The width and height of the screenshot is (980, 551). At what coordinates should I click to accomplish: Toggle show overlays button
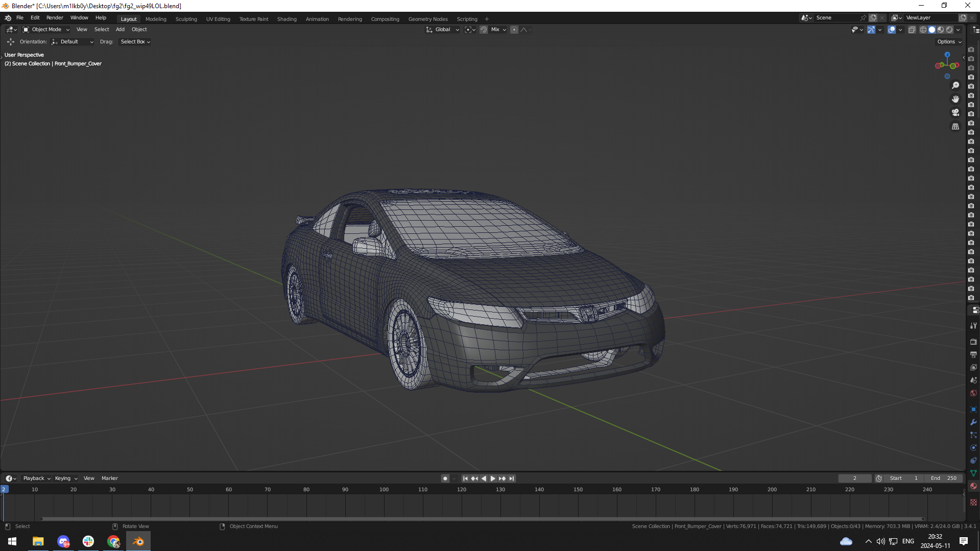pyautogui.click(x=891, y=30)
